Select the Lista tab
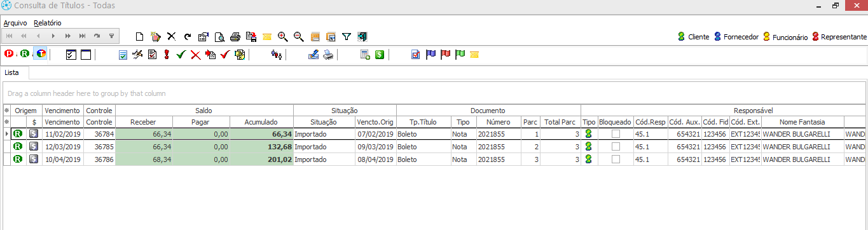 tap(12, 73)
